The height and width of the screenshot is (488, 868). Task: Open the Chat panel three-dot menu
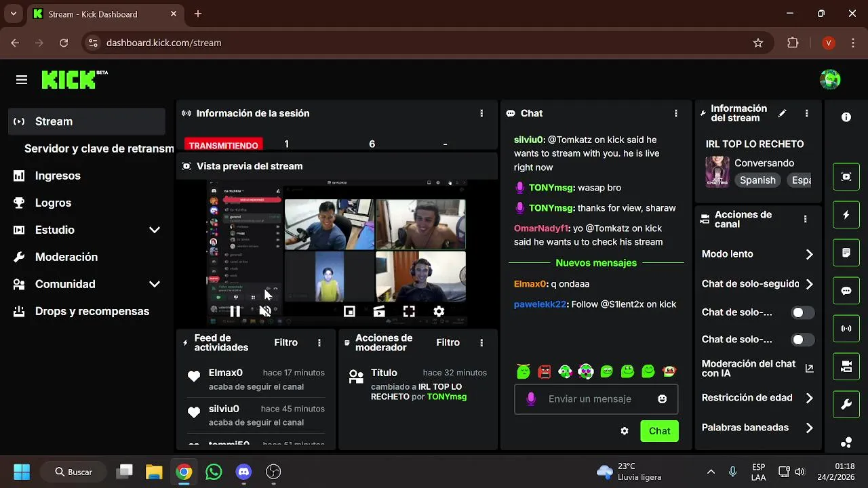676,113
